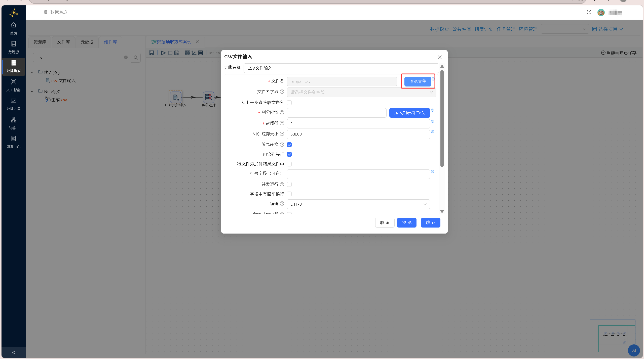644x359 pixels.
Task: Switch to the 元数据 tab
Action: pyautogui.click(x=87, y=42)
